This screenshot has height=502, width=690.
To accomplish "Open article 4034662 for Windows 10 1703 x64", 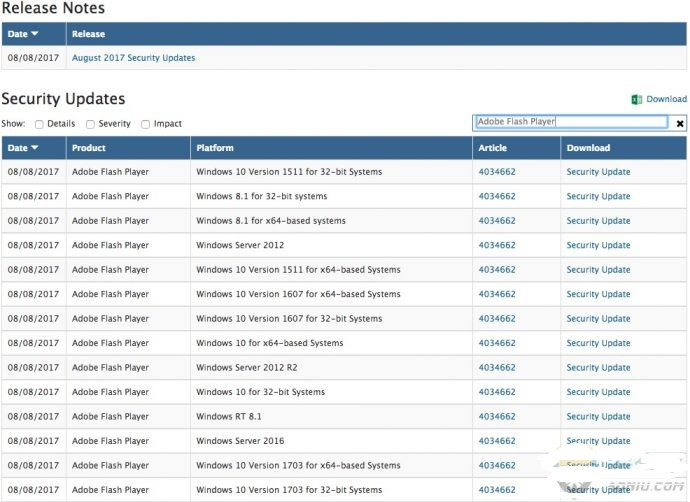I will tap(497, 465).
